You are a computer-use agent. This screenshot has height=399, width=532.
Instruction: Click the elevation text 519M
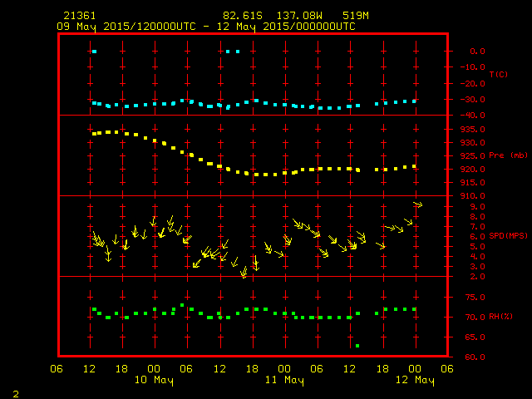click(x=356, y=16)
